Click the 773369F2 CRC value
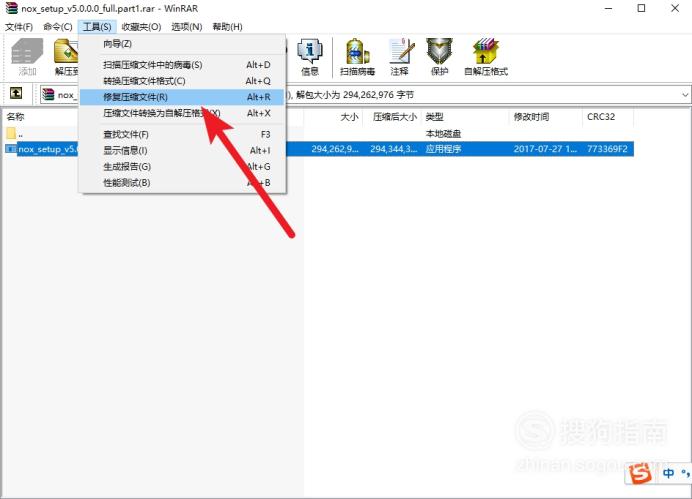This screenshot has height=499, width=692. tap(607, 149)
